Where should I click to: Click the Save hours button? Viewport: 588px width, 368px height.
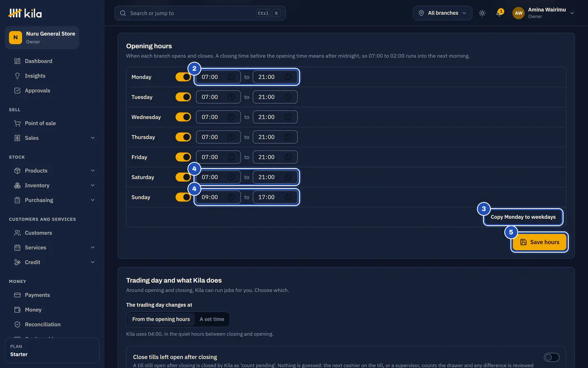point(539,242)
